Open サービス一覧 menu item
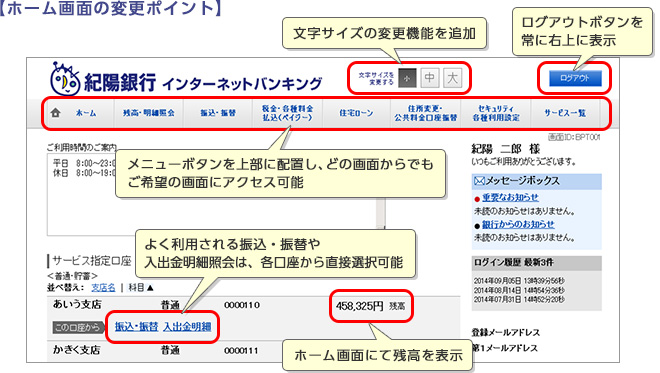 click(x=565, y=113)
